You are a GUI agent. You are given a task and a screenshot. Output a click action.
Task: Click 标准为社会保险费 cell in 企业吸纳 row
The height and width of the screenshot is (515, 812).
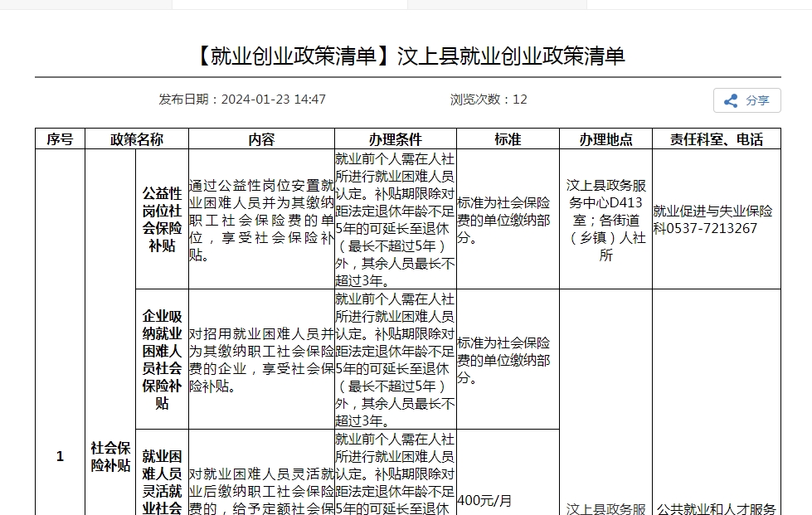[508, 359]
